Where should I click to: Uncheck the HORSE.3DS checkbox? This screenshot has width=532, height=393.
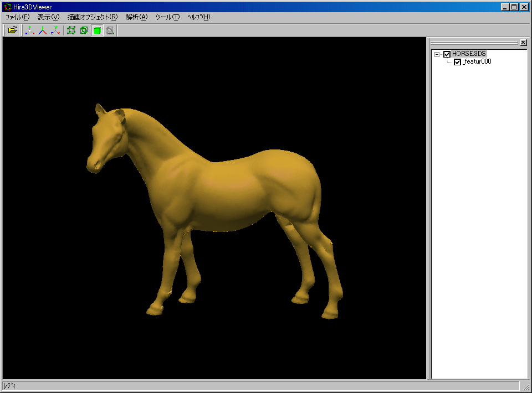point(447,54)
